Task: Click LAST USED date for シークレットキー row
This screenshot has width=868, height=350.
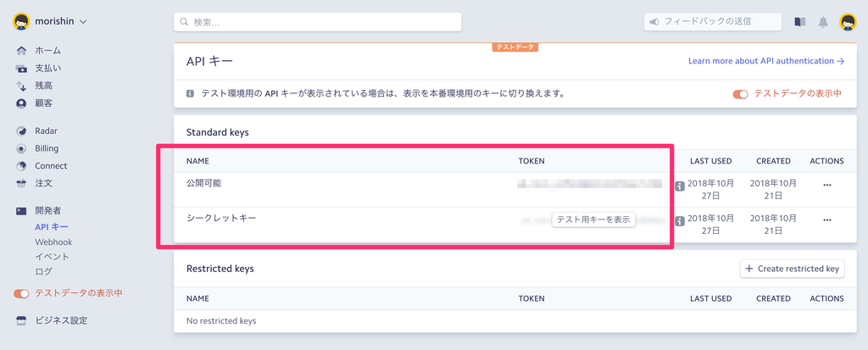Action: (711, 224)
